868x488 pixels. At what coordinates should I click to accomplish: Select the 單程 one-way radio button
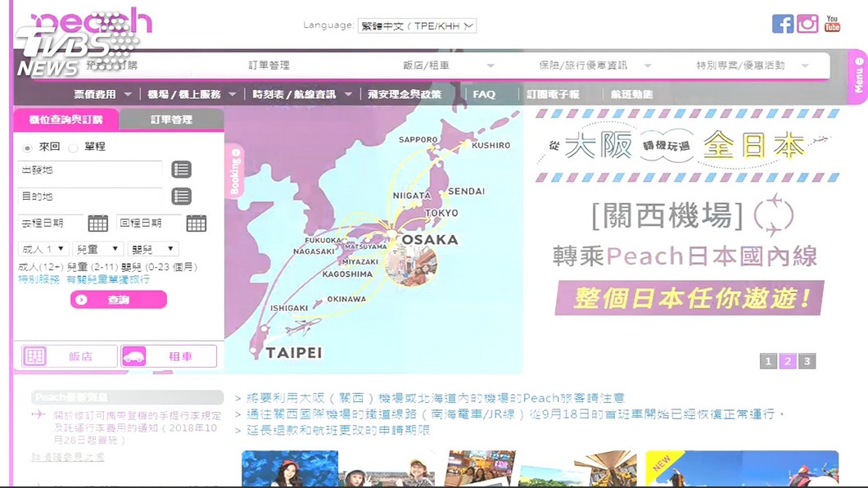[73, 147]
